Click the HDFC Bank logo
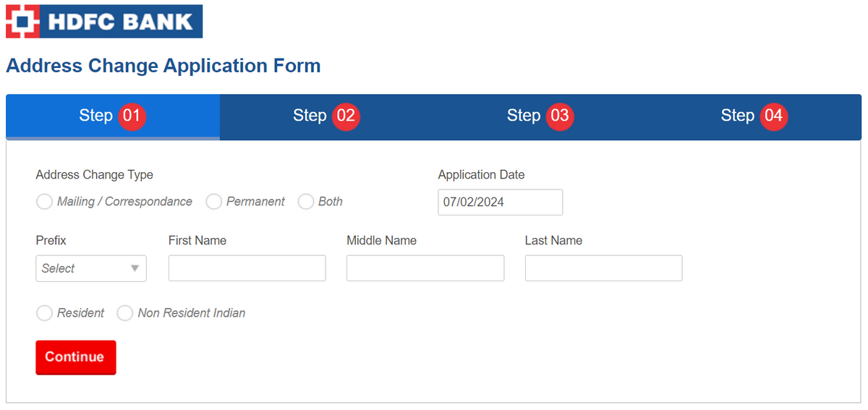 (104, 21)
